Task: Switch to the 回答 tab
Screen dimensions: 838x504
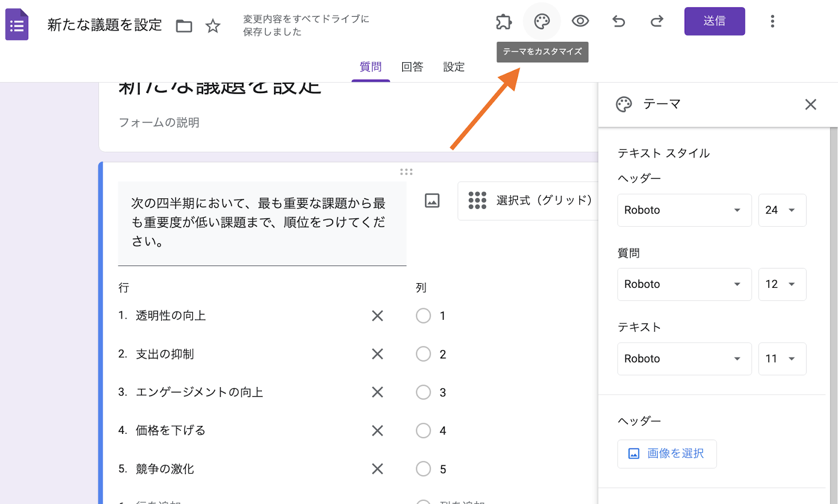Action: coord(412,67)
